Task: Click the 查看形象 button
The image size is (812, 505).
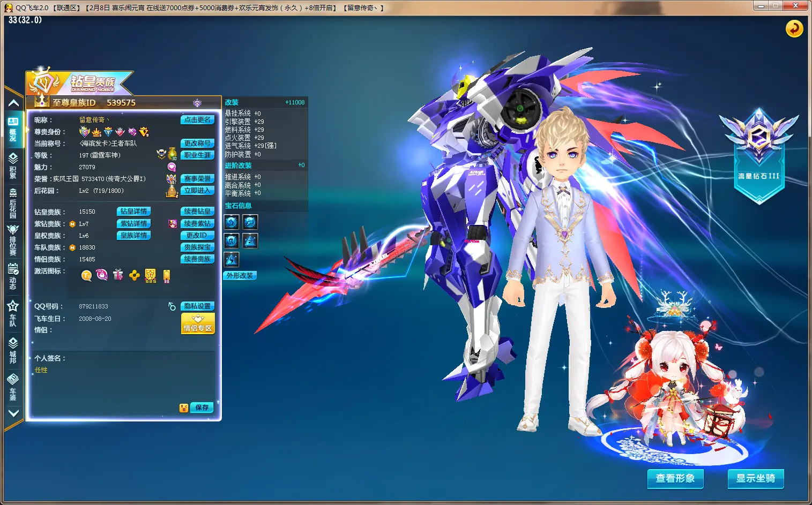Action: click(x=675, y=479)
